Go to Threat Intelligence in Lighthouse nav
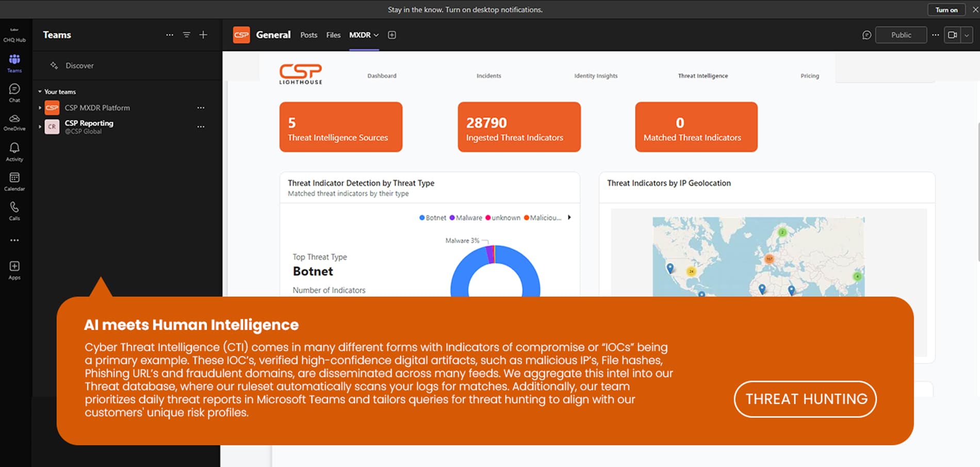 [x=703, y=76]
